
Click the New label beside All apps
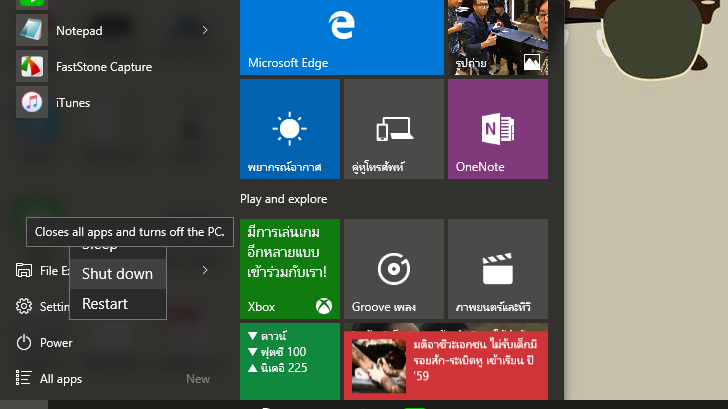(x=198, y=379)
